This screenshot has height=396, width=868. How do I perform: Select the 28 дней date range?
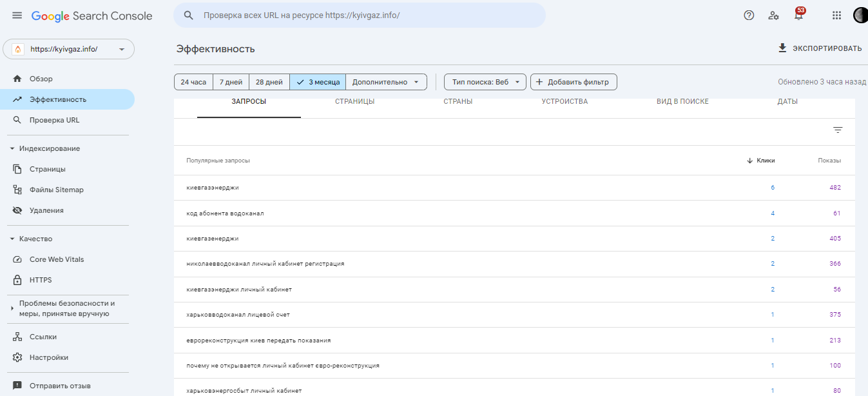pyautogui.click(x=269, y=82)
